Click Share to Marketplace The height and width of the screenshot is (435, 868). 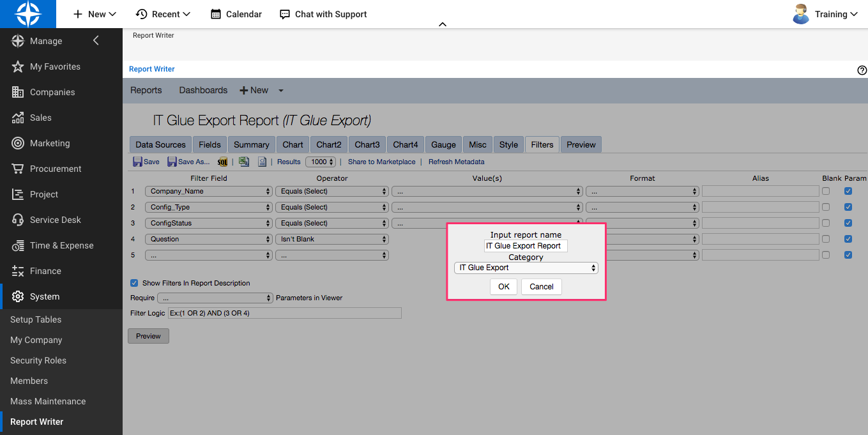click(x=381, y=162)
